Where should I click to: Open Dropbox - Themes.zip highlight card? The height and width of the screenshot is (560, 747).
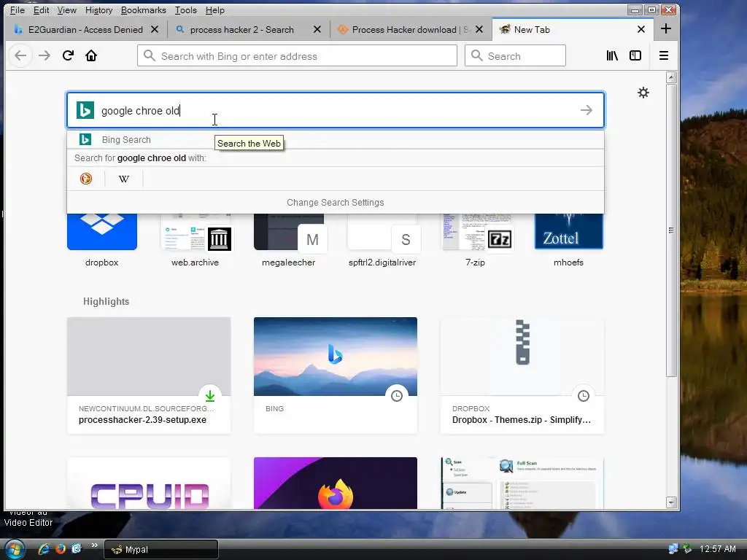click(522, 376)
